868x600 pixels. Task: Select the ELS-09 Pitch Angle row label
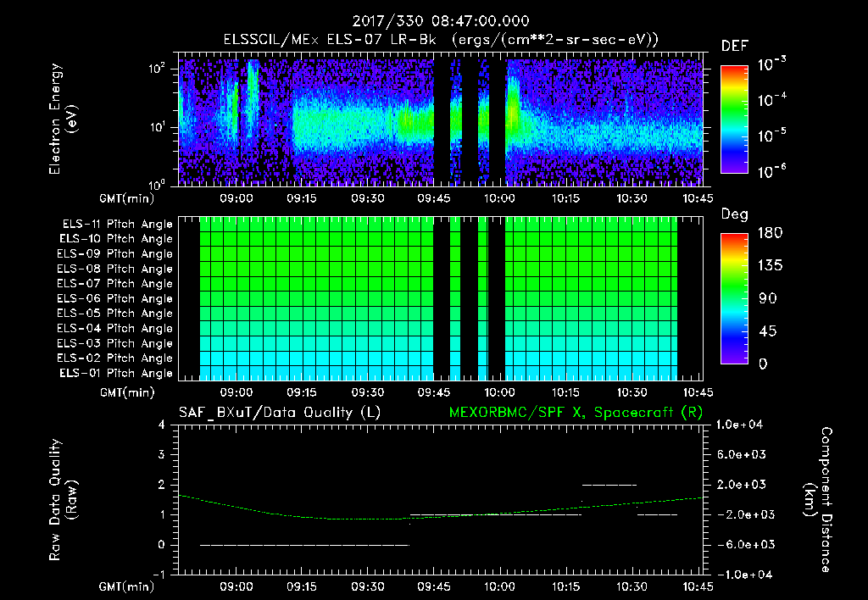coord(115,254)
